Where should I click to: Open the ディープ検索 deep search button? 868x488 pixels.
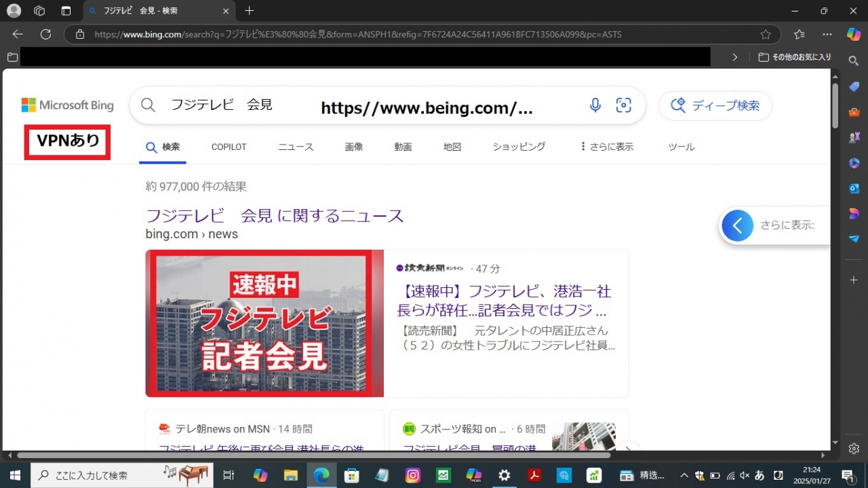point(715,106)
